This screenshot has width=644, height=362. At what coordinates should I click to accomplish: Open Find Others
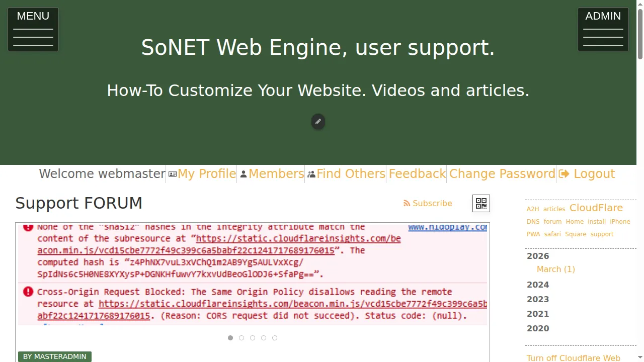(x=351, y=174)
